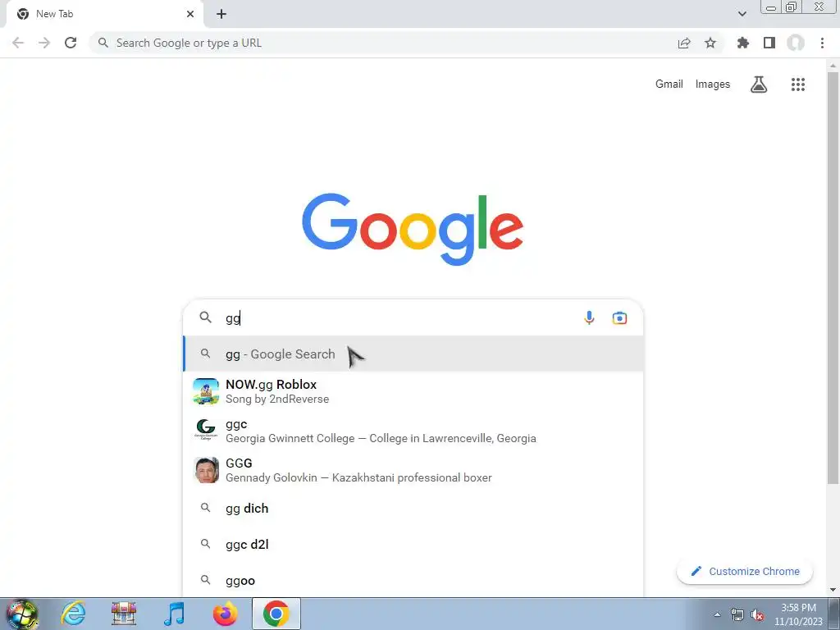Select the 'gg dich' suggestion
This screenshot has height=630, width=840.
coord(413,508)
